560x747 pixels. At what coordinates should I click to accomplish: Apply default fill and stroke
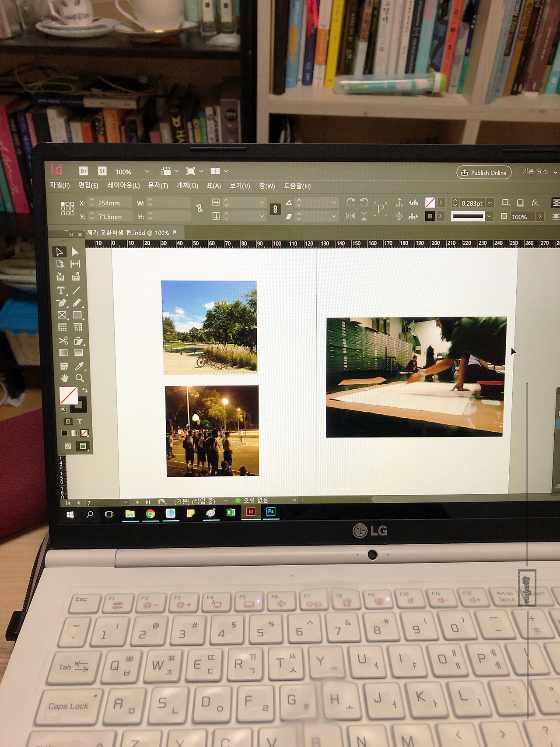click(64, 409)
